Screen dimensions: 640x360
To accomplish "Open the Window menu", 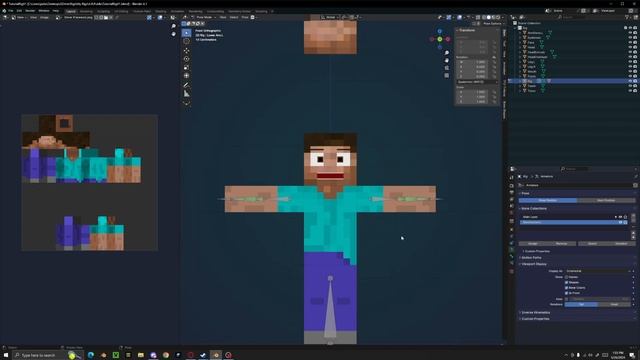I will pyautogui.click(x=44, y=11).
